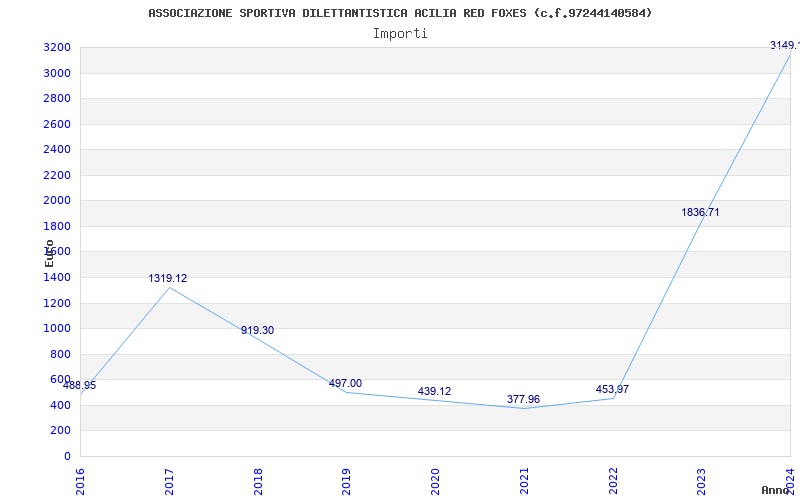800x500 pixels.
Task: Click the 2017 x-axis label
Action: (x=169, y=482)
